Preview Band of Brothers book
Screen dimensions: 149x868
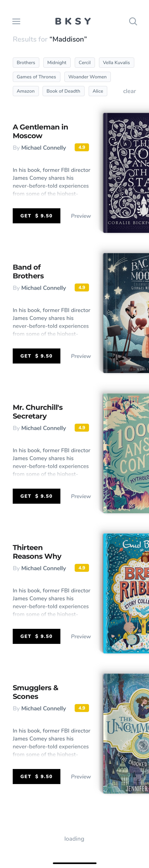81,356
